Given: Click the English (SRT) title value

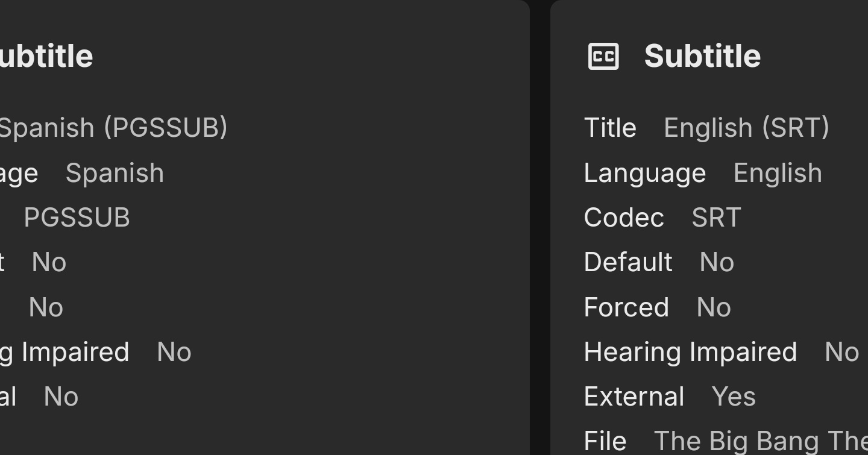Looking at the screenshot, I should (746, 128).
